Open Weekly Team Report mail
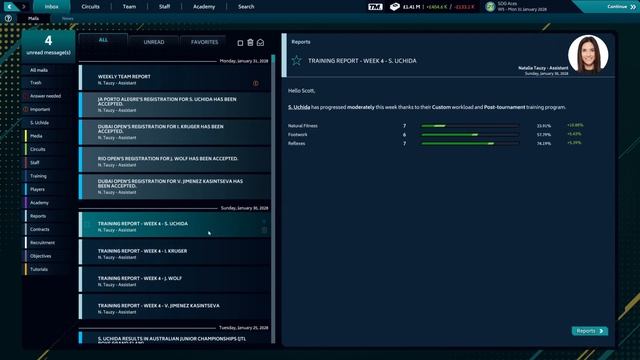Viewport: 640px width, 360px height. (x=175, y=78)
